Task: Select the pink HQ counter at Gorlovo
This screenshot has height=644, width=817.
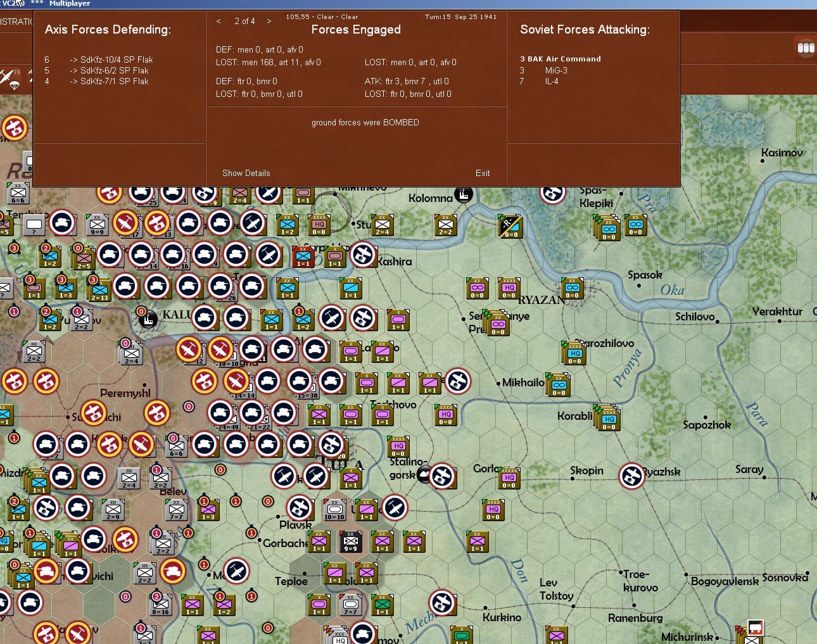Action: pyautogui.click(x=509, y=479)
